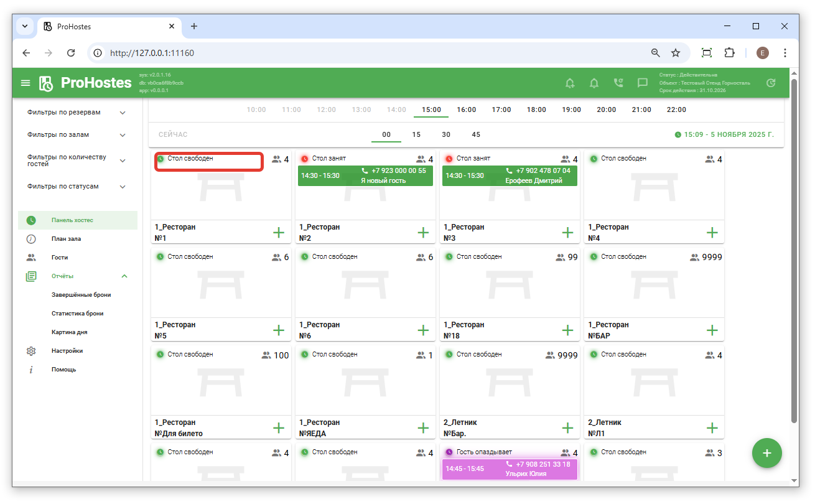Open Ульрих Юлия late guest reservation
Viewport: 815px width, 504px height.
click(x=510, y=469)
